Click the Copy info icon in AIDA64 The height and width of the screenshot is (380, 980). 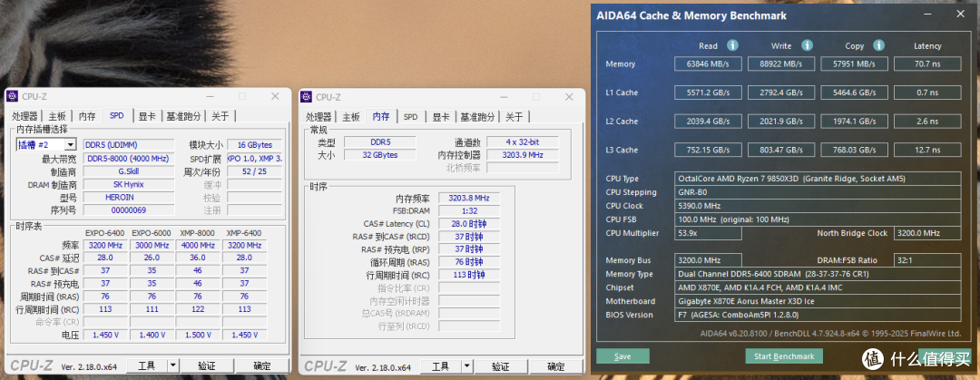click(879, 45)
